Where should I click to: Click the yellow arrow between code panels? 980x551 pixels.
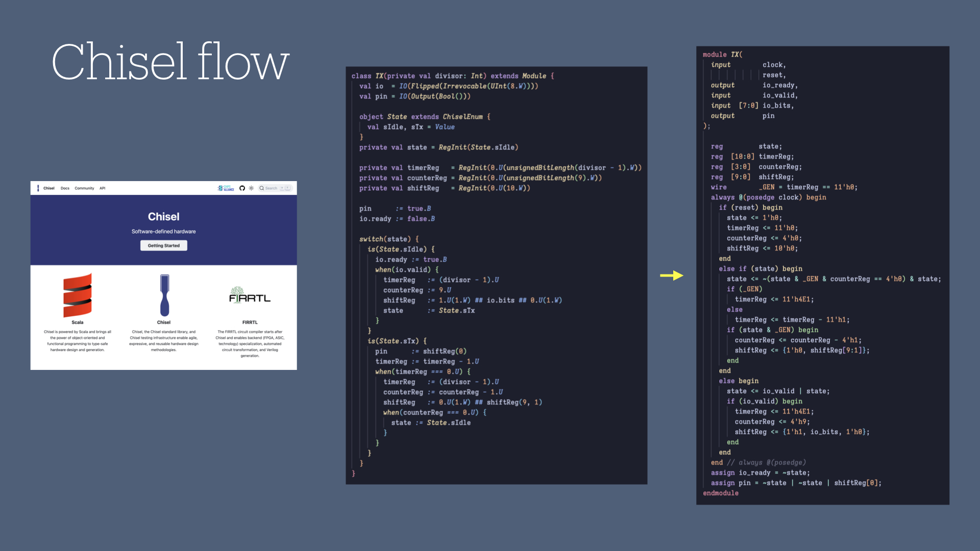(671, 275)
